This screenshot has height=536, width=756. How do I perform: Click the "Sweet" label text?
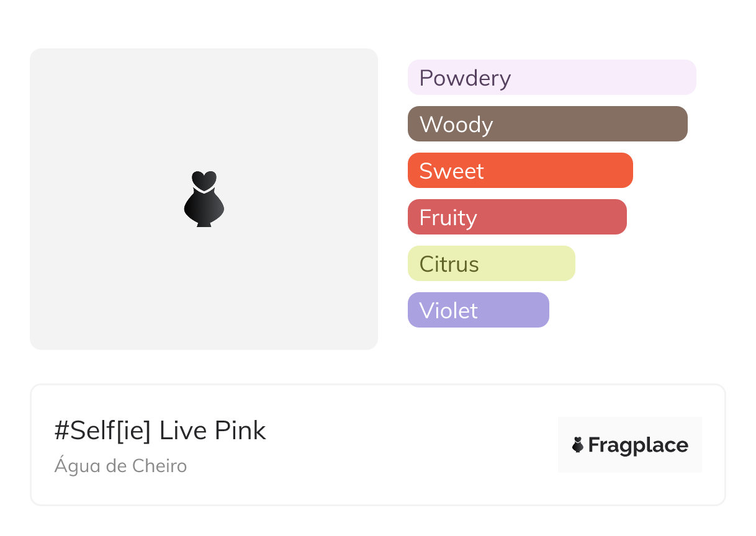[x=451, y=171]
